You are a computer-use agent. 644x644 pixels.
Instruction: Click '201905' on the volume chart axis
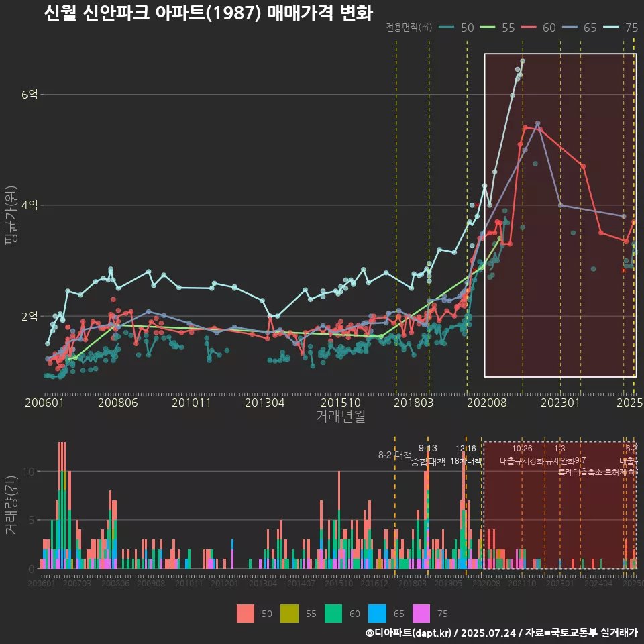click(x=448, y=583)
